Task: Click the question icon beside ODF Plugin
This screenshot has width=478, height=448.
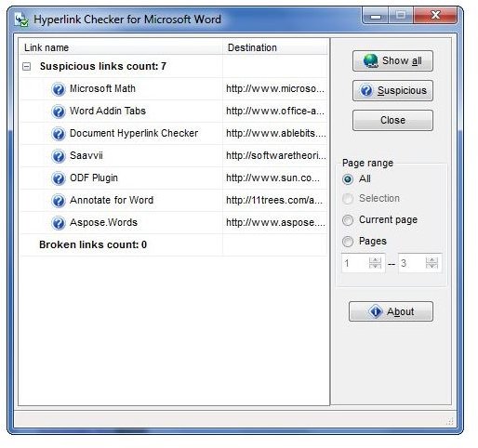Action: pos(59,178)
